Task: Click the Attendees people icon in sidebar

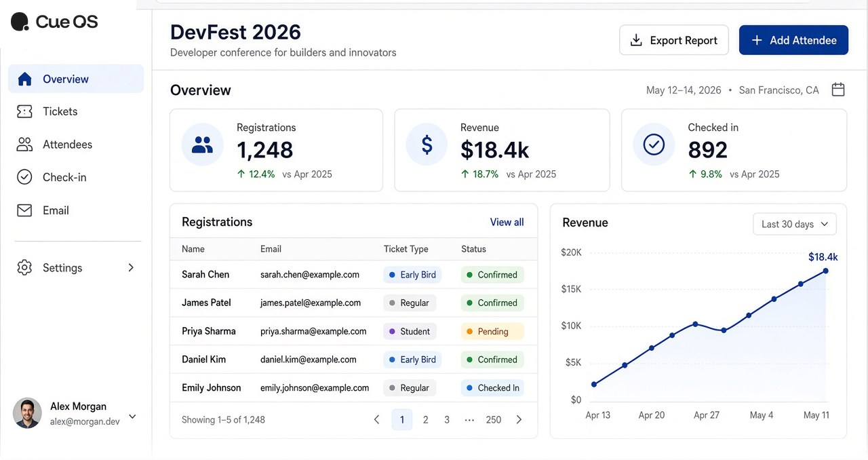Action: 25,145
